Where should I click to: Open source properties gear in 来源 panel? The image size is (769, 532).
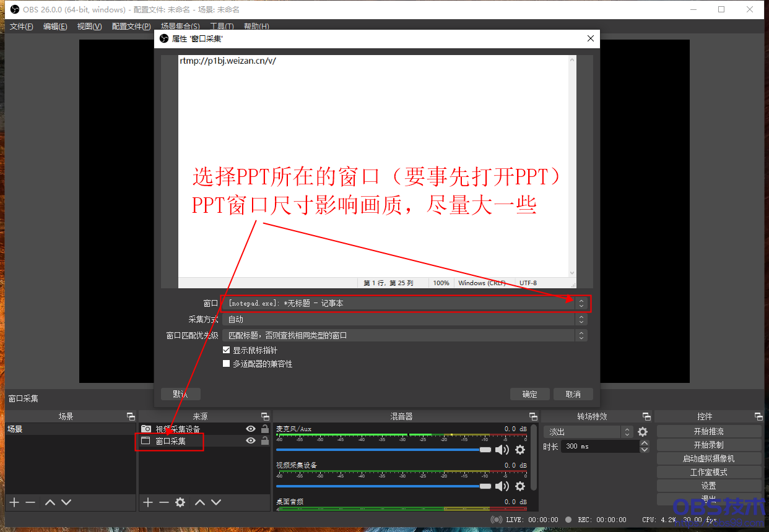coord(180,502)
